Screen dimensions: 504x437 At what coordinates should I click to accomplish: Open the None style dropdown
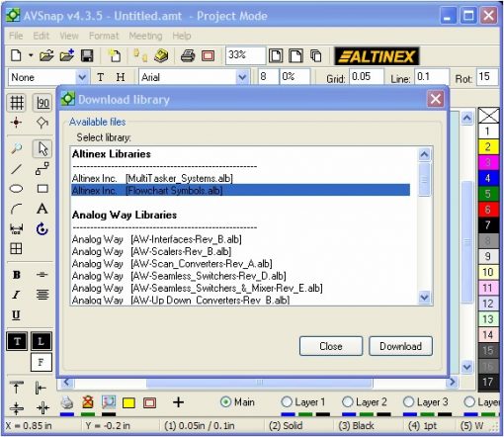[82, 78]
